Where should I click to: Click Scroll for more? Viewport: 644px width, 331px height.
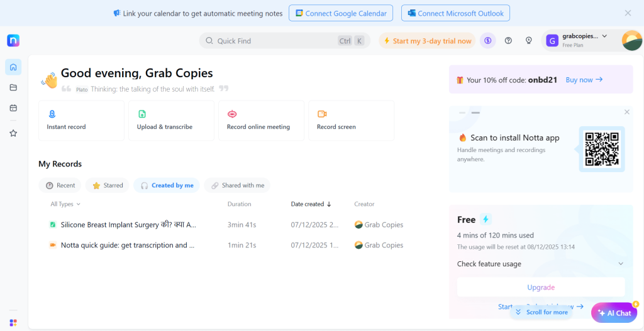pos(541,312)
